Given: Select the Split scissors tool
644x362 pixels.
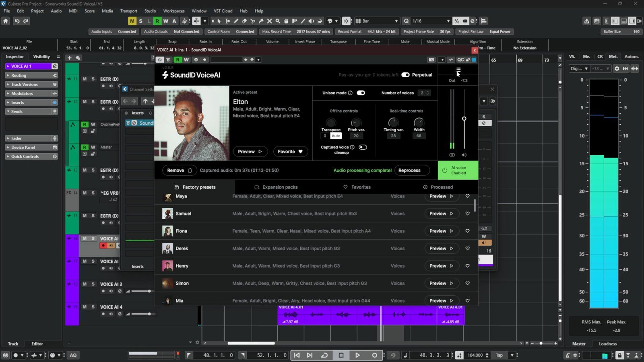Looking at the screenshot, I should 253,21.
